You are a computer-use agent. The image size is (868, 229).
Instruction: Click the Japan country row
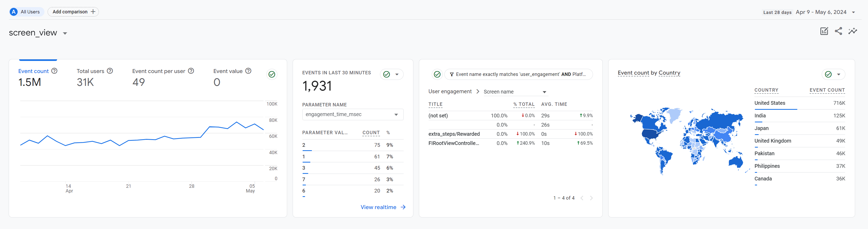800,128
